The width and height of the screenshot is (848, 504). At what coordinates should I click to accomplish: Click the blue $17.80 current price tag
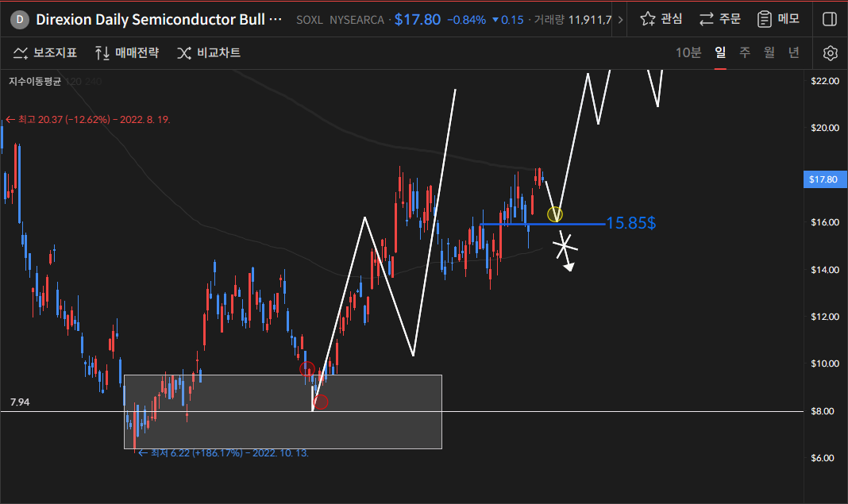click(x=823, y=179)
